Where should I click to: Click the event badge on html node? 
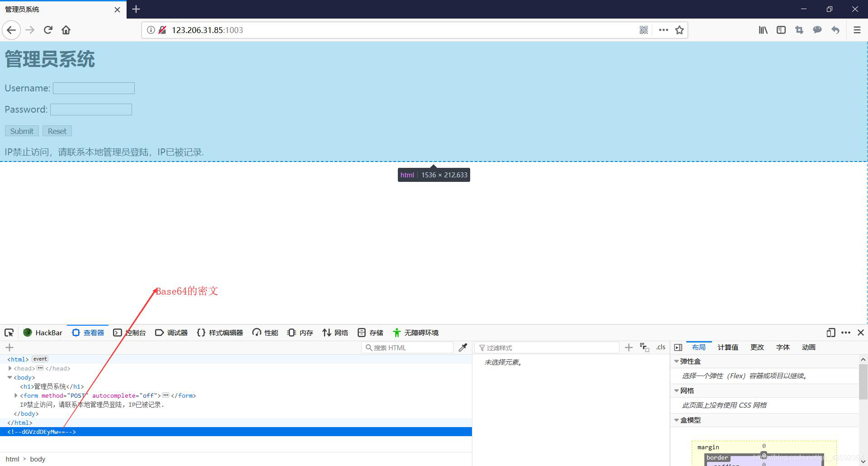click(40, 359)
